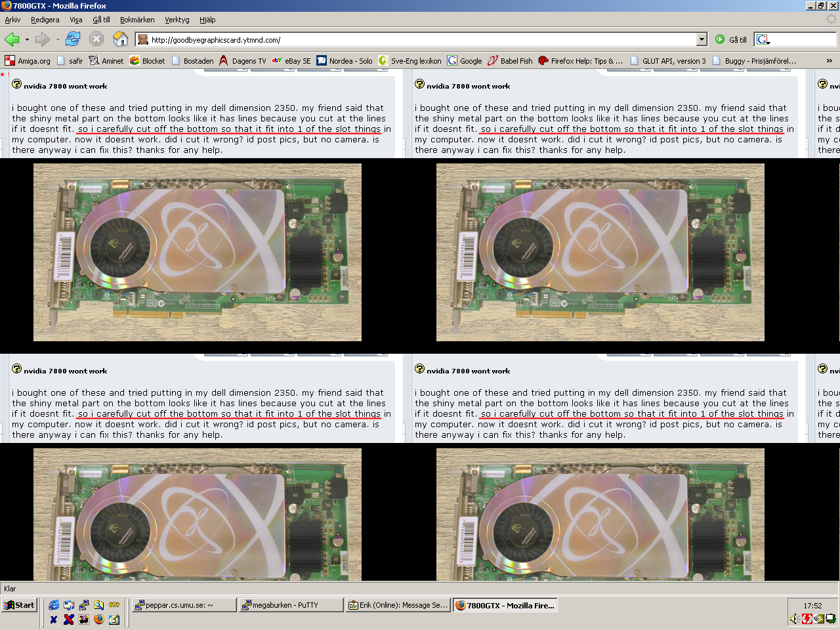Screen dimensions: 840x630
Task: Click the volume speaker tray icon
Action: (x=795, y=618)
